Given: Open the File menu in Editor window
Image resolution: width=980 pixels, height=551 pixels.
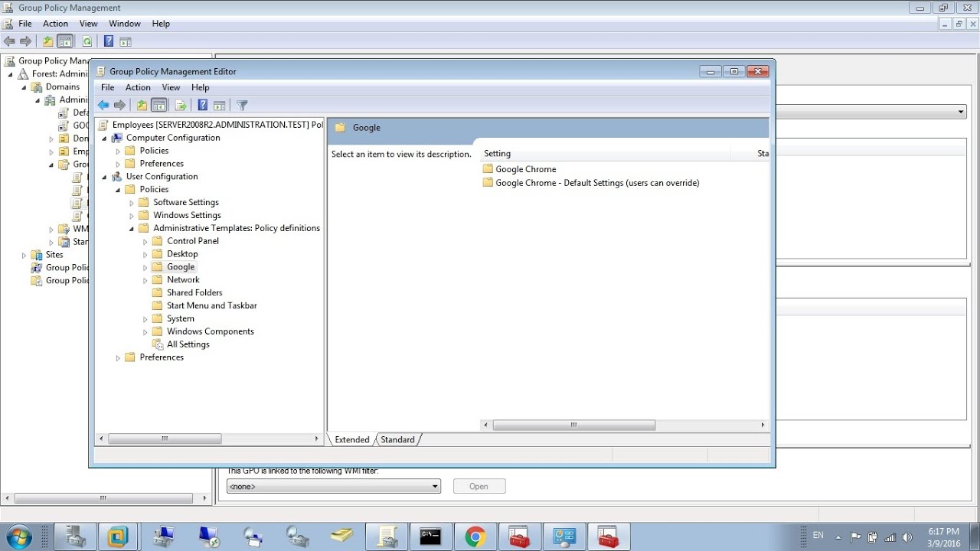Looking at the screenshot, I should pos(108,87).
